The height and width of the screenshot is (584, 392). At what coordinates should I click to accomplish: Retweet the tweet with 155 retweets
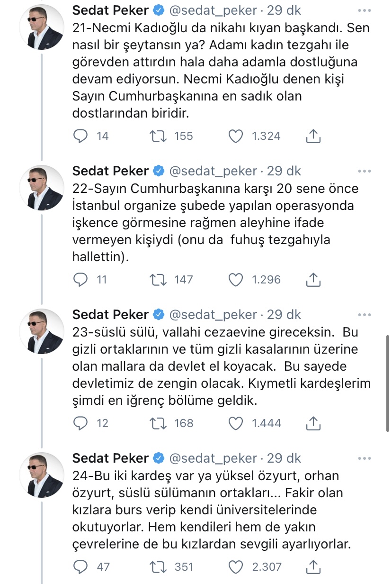tap(158, 136)
